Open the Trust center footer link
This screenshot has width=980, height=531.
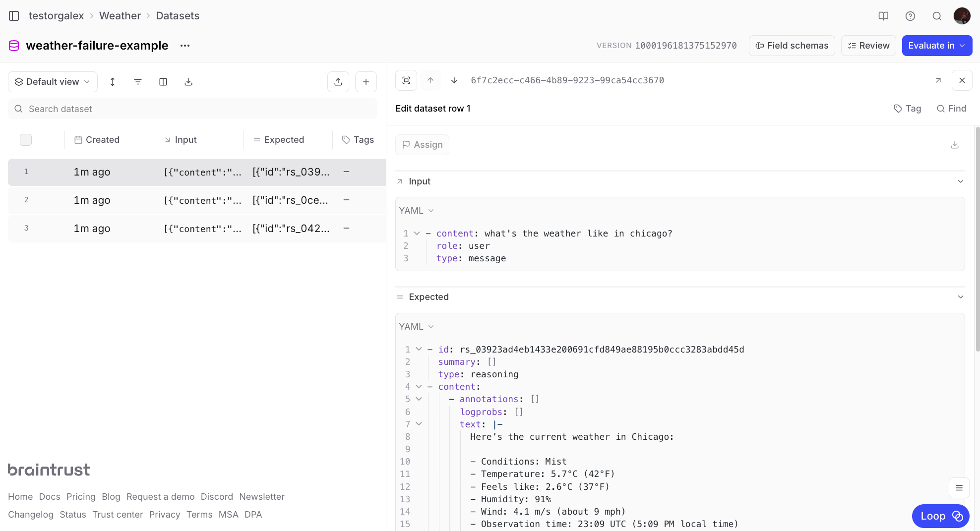pos(118,515)
